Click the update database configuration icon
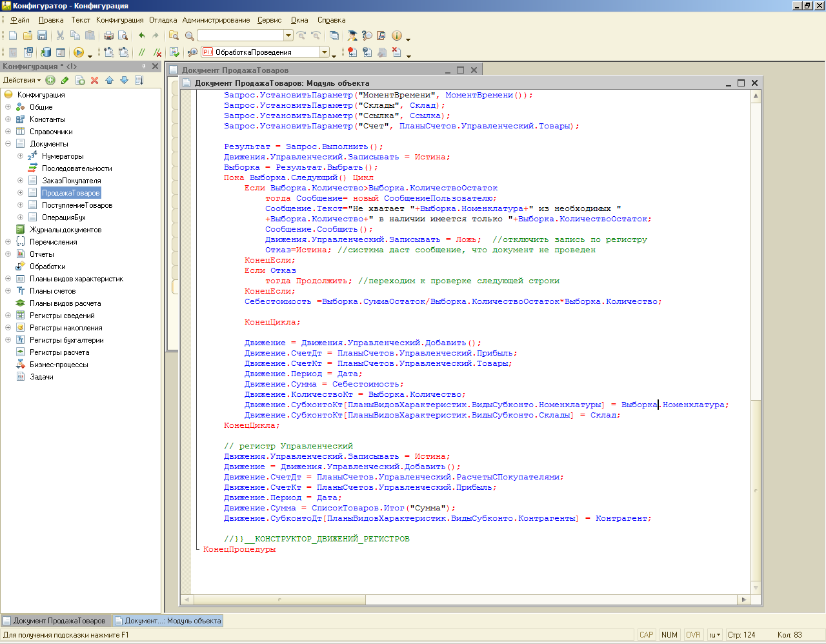Viewport: 826px width, 644px height. point(46,52)
